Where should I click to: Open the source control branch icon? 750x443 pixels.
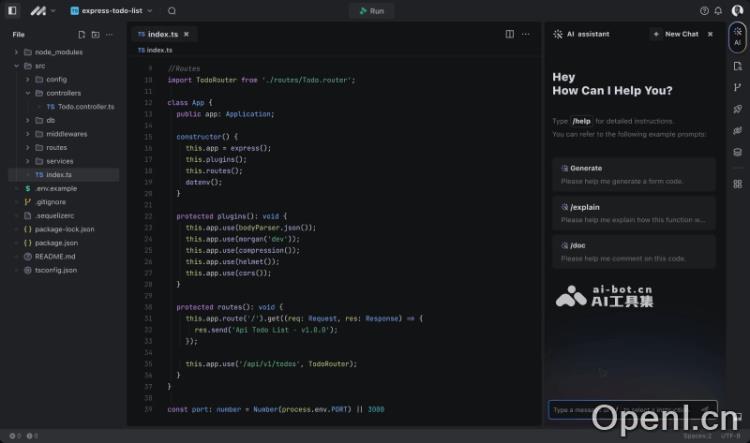coord(737,87)
